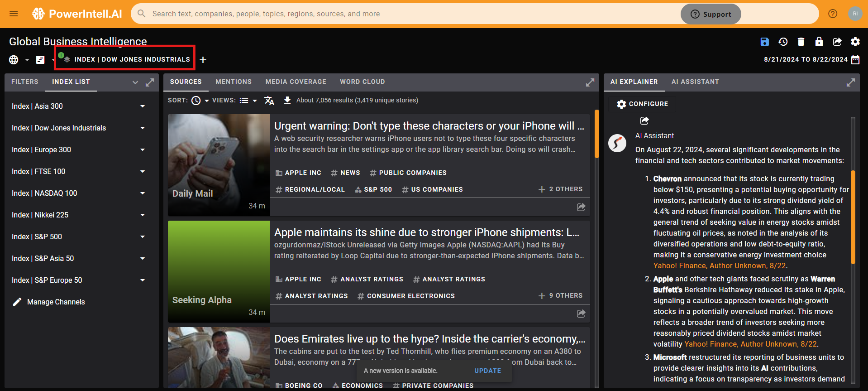868x391 pixels.
Task: Switch to the Filters tab
Action: (x=25, y=82)
